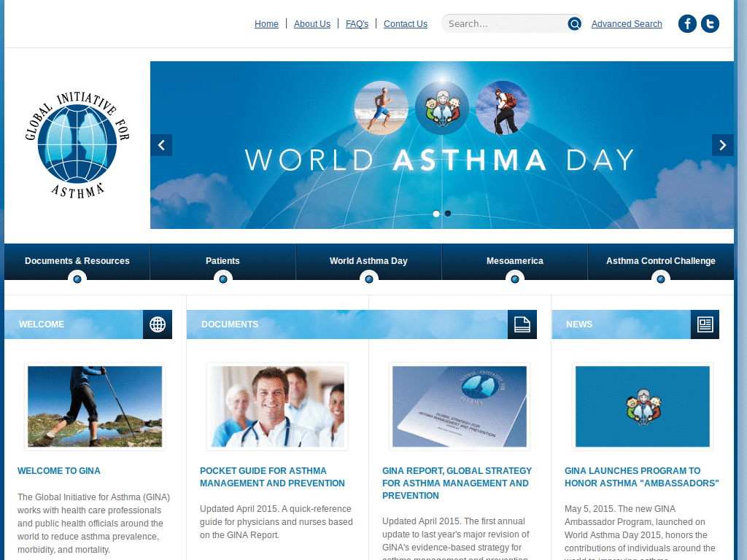
Task: Open the Contact Us link
Action: click(406, 24)
